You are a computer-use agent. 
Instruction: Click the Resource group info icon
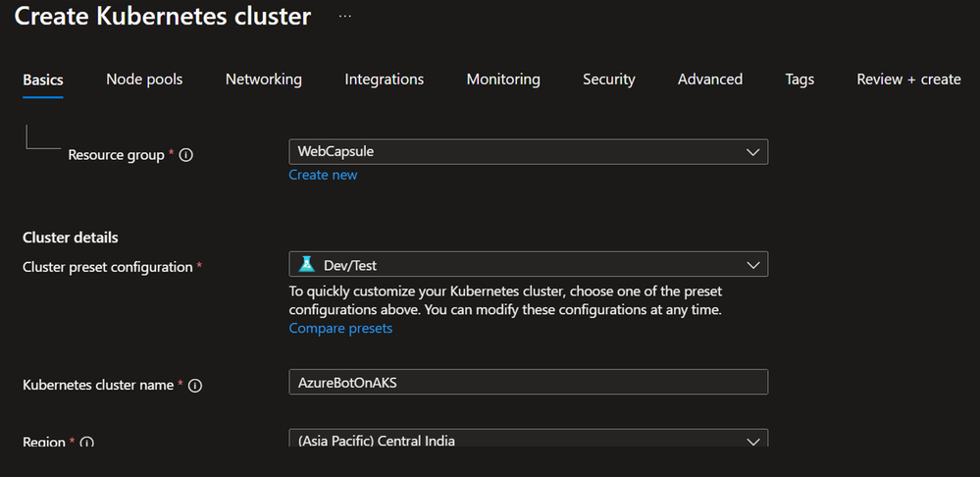[185, 155]
